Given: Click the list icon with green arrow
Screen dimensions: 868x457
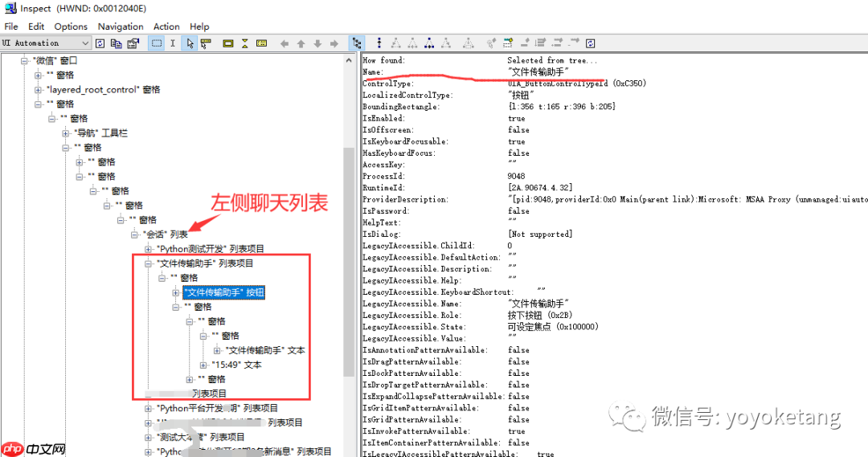Looking at the screenshot, I should pos(508,43).
